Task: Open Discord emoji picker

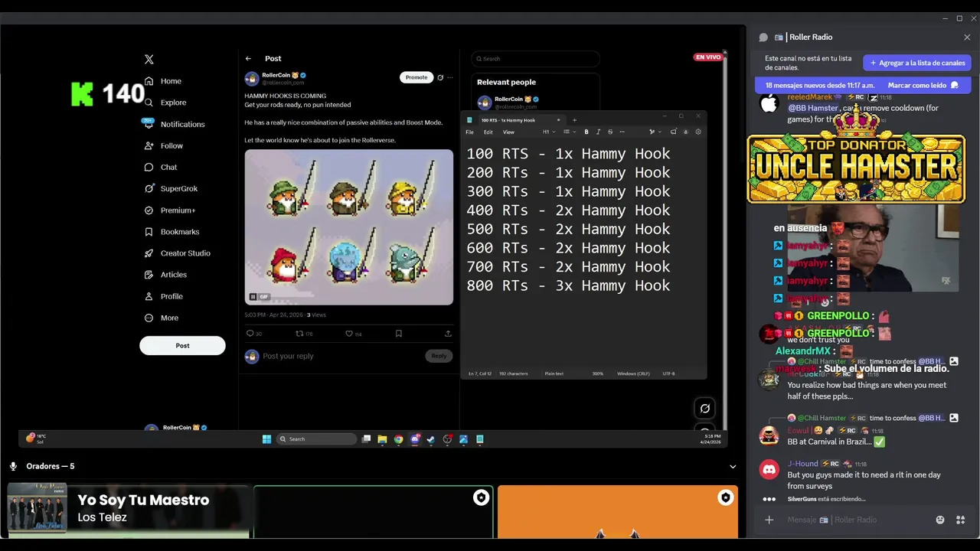Action: coord(940,520)
